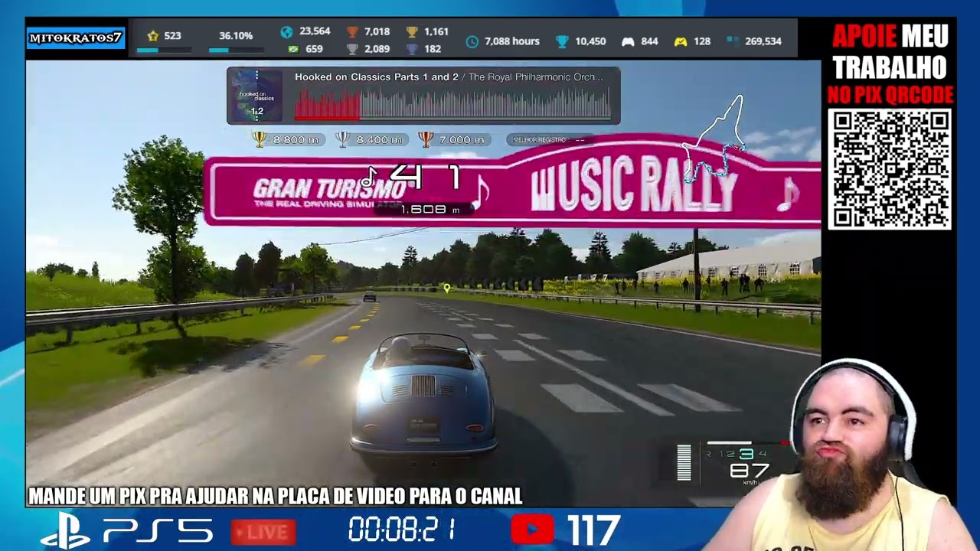The width and height of the screenshot is (980, 551).
Task: Click the PlayStation logo symbol
Action: tap(66, 530)
